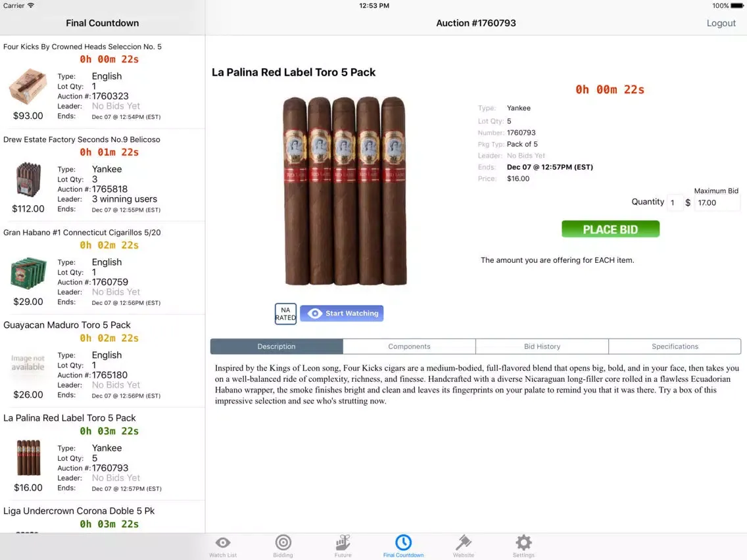The height and width of the screenshot is (560, 747).
Task: Tap the 0h 01m 22s countdown
Action: coord(109,152)
